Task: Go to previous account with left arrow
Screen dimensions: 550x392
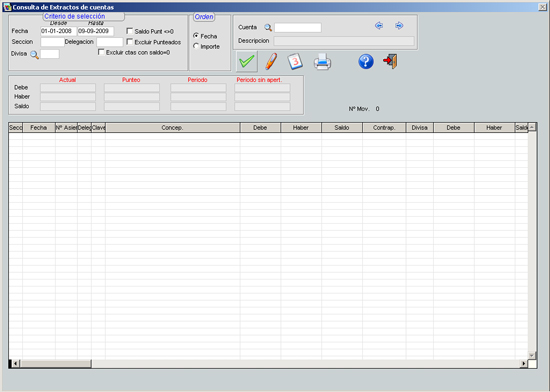Action: tap(379, 26)
